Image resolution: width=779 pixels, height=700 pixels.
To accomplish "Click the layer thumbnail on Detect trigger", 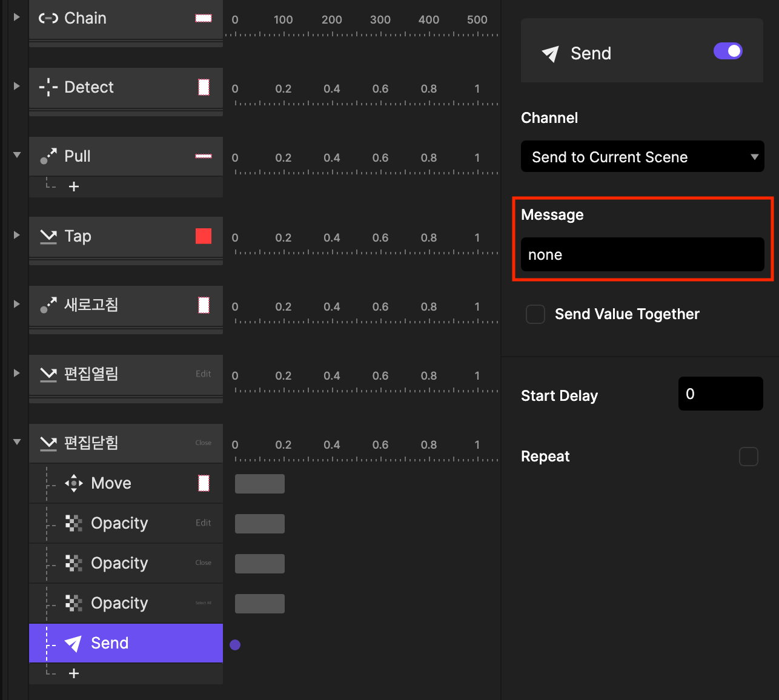I will (204, 87).
